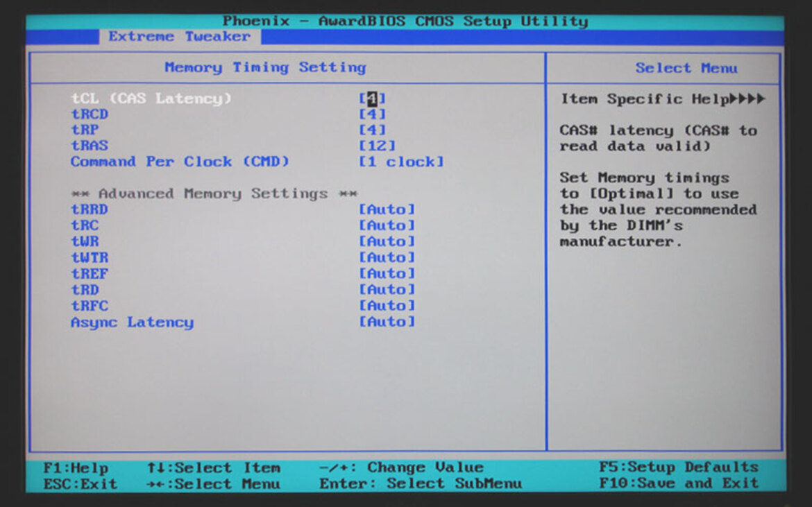Select the tWTR setting label
Image resolution: width=812 pixels, height=507 pixels.
click(x=90, y=257)
